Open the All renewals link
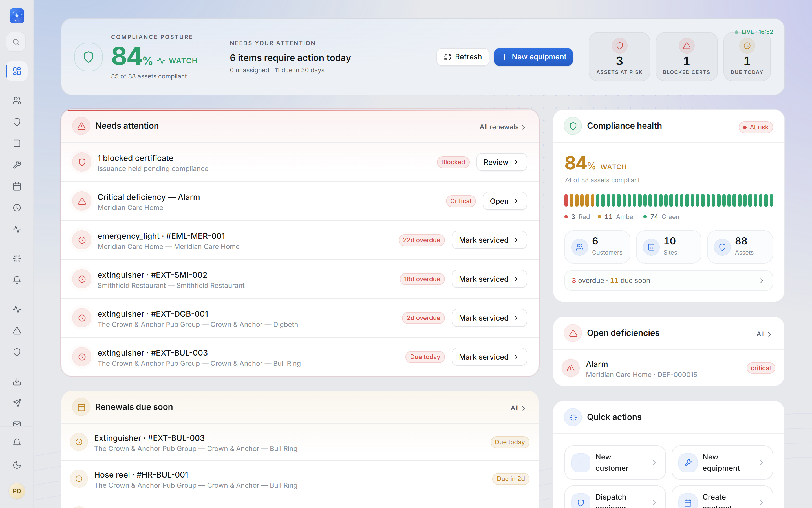Screen dimensions: 812x508 (502, 127)
